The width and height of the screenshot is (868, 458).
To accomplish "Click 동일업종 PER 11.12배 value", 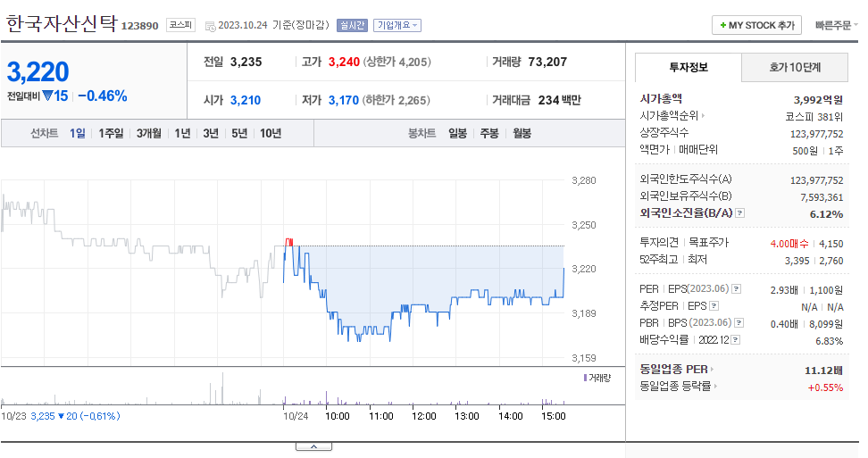I will click(823, 371).
